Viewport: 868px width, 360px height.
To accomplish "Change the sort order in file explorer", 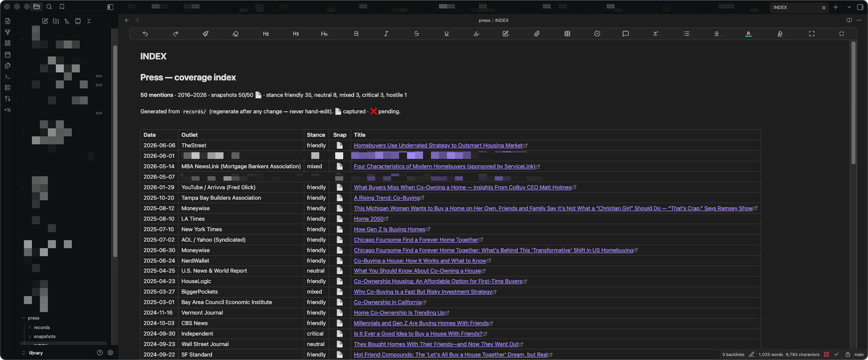I will 67,21.
